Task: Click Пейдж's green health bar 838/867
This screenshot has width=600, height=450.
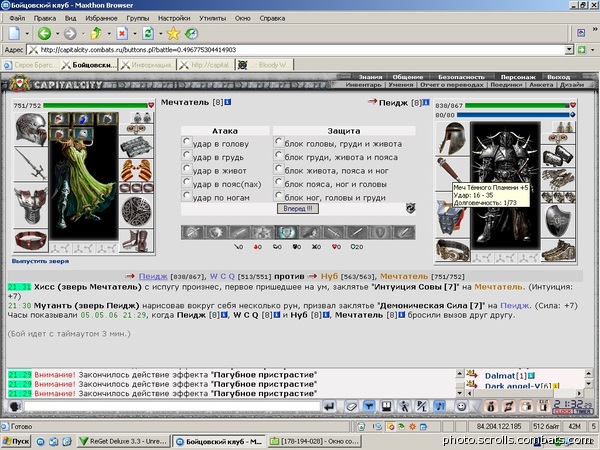Action: pos(517,105)
